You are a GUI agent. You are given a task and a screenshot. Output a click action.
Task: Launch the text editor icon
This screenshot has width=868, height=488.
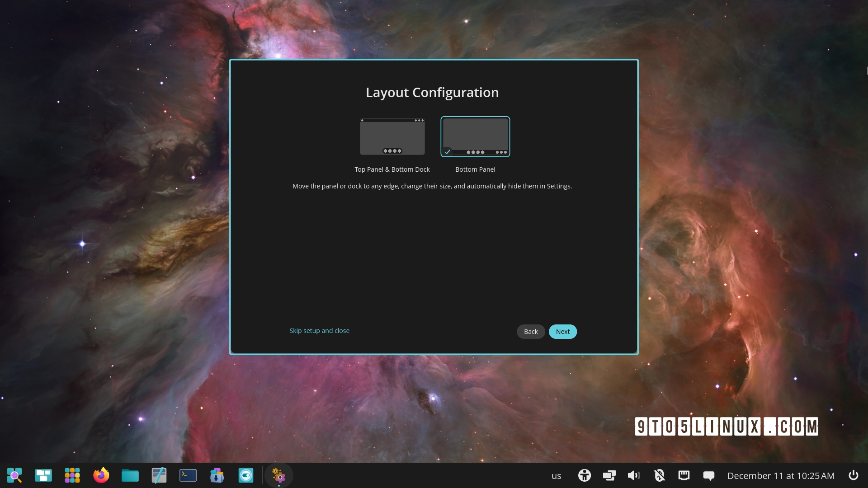tap(159, 475)
